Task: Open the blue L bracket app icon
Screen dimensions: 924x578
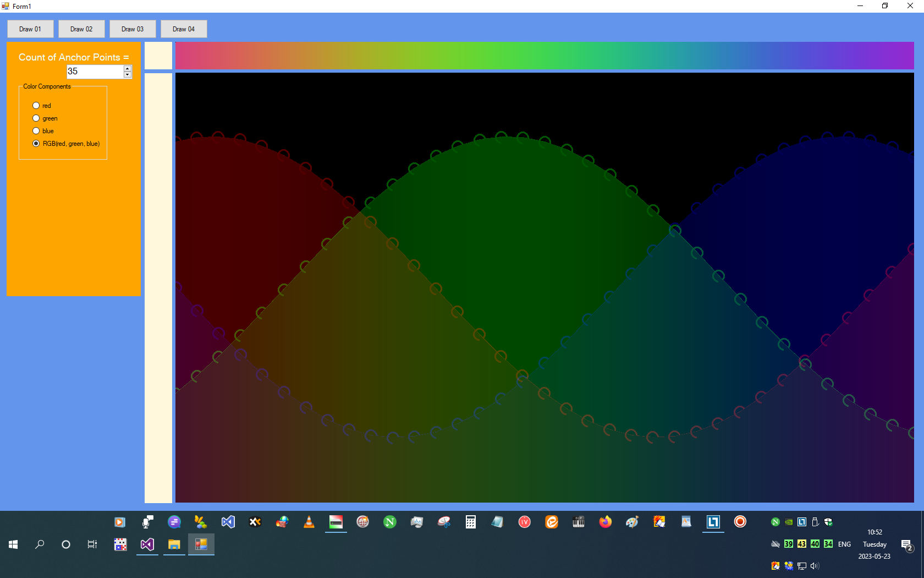Action: coord(713,522)
